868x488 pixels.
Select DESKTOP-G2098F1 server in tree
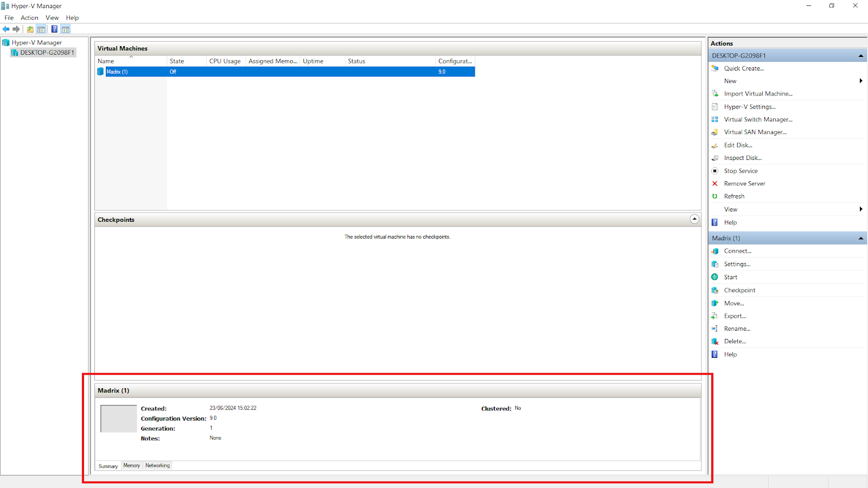tap(47, 53)
